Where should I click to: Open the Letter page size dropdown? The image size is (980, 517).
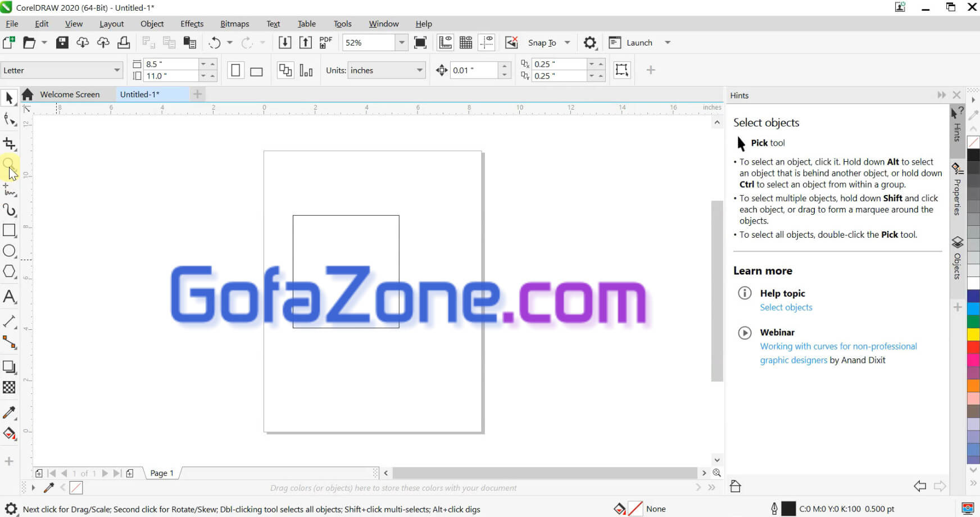click(x=117, y=70)
